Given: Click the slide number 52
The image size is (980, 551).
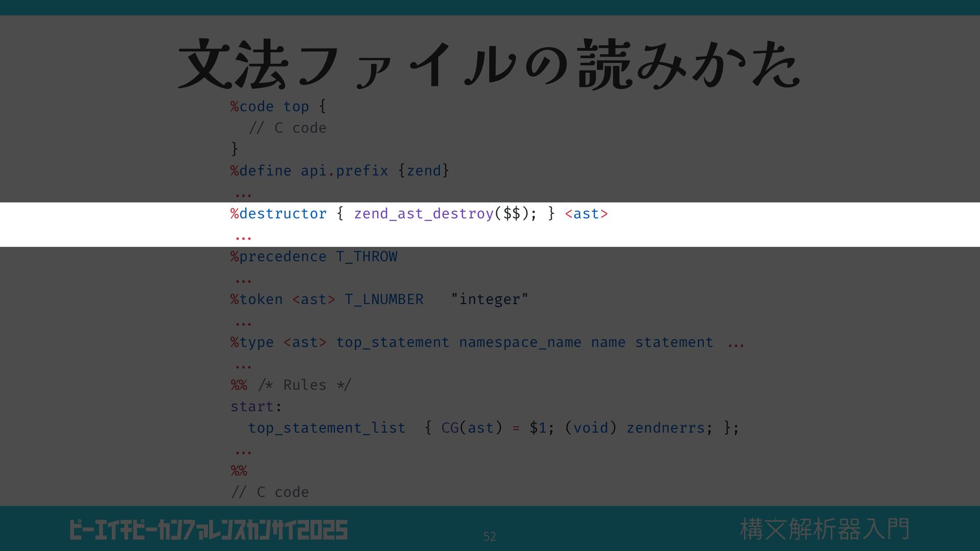Looking at the screenshot, I should (489, 536).
